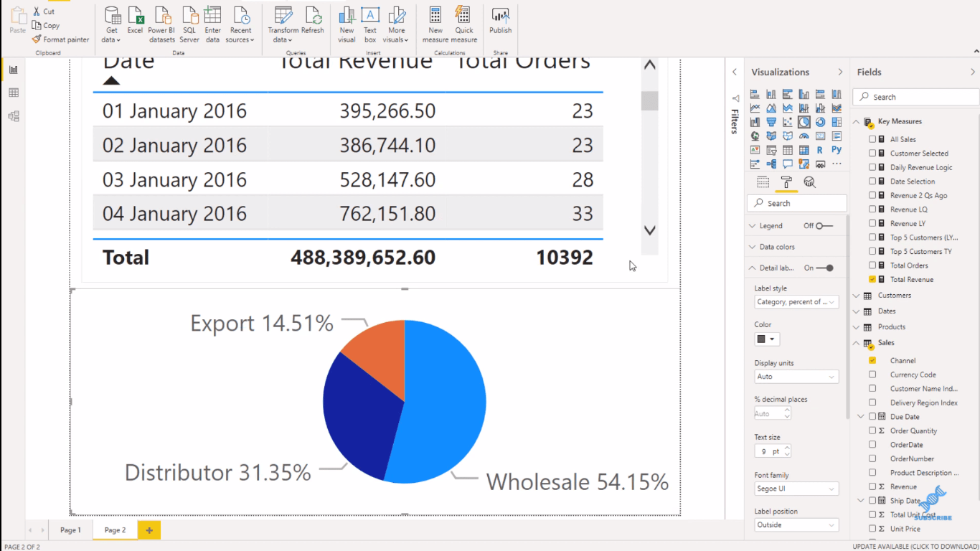Pick the Waterfall chart visualization

coord(755,122)
